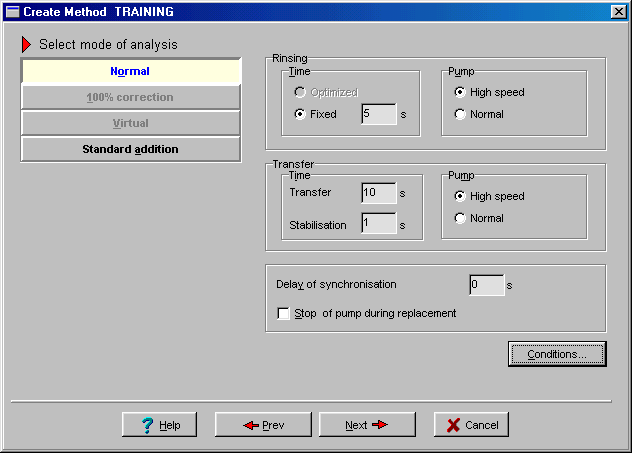Select Standard addition mode

tap(131, 149)
